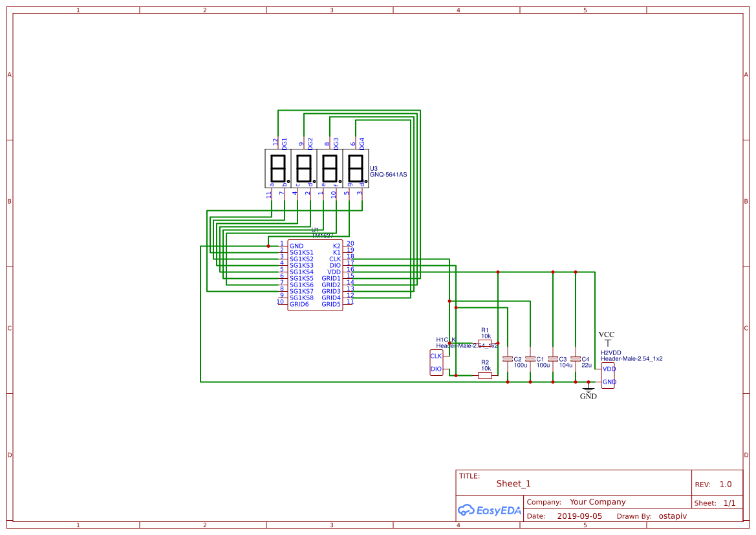Select capacitor C2 labeled 100u
The height and width of the screenshot is (535, 756).
(508, 360)
